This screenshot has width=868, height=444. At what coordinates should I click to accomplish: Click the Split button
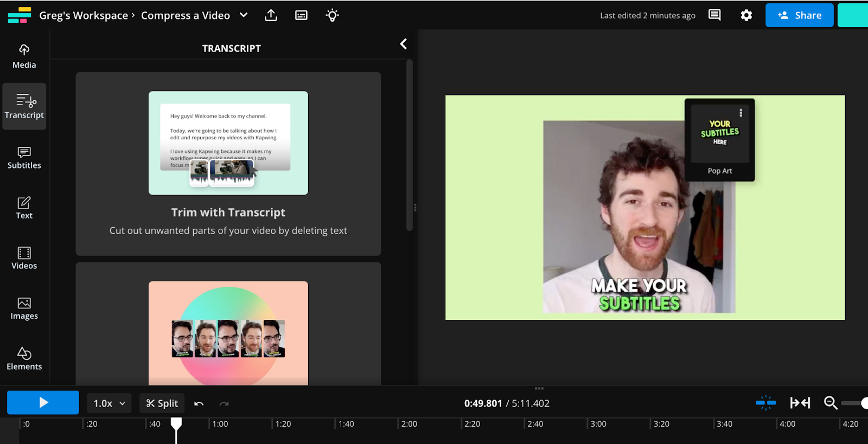click(162, 403)
